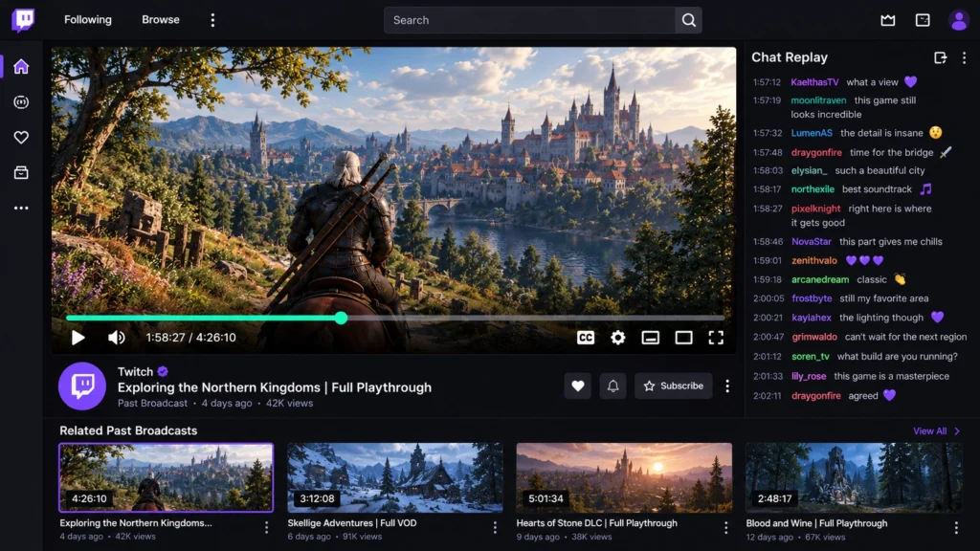Viewport: 980px width, 551px height.
Task: Open Chat Replay settings menu
Action: click(964, 57)
